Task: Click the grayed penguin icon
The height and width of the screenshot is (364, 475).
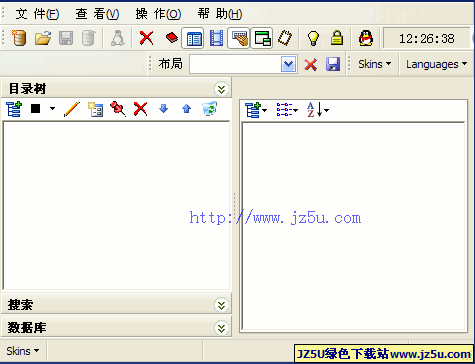Action: point(117,38)
